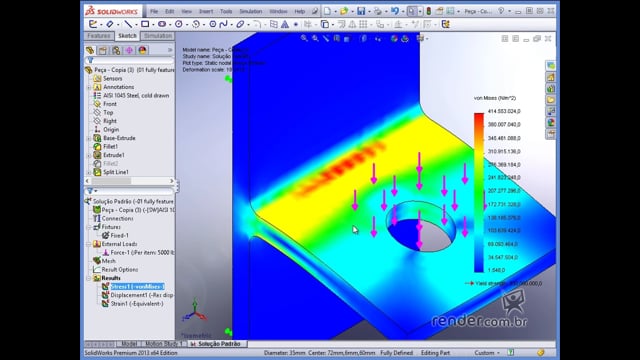Collapse the Fixtures node in the study tree
The height and width of the screenshot is (360, 640).
[89, 227]
